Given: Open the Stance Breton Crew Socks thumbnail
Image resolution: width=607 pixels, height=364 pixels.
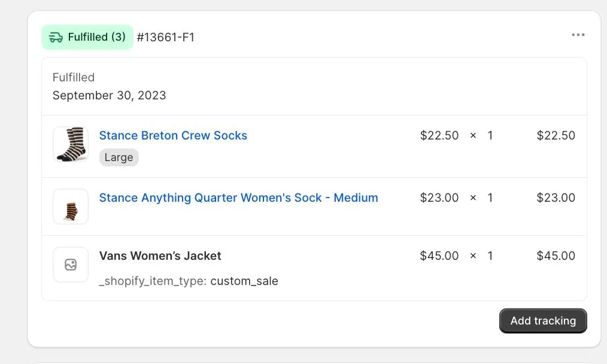Looking at the screenshot, I should (x=71, y=144).
